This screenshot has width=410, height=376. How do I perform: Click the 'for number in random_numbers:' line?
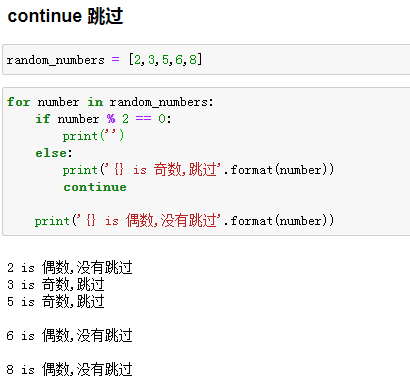click(110, 102)
